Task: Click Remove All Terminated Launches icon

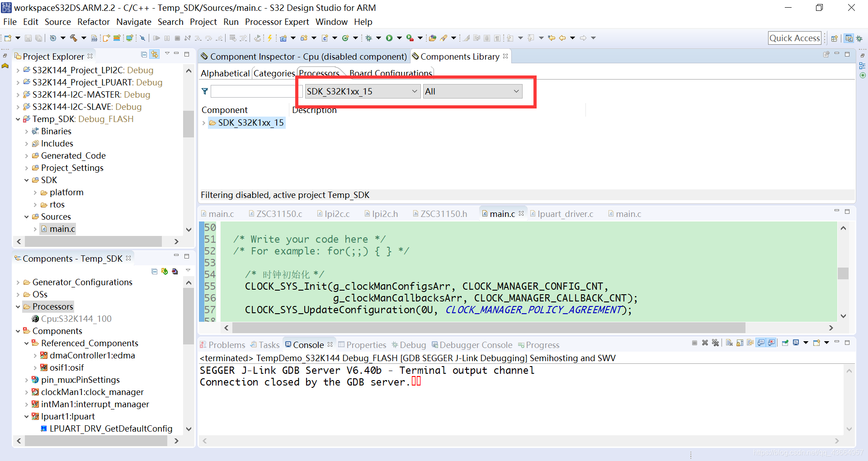Action: [715, 343]
